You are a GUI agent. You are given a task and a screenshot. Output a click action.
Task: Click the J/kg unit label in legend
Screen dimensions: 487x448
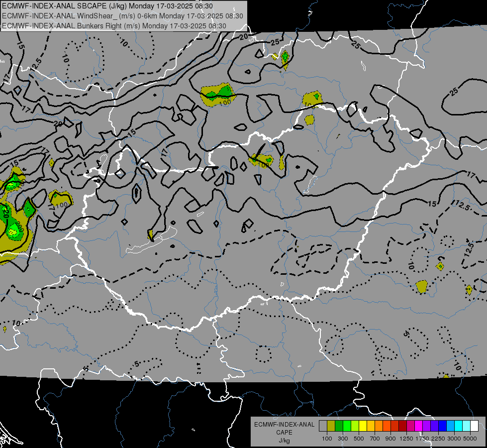(x=284, y=441)
